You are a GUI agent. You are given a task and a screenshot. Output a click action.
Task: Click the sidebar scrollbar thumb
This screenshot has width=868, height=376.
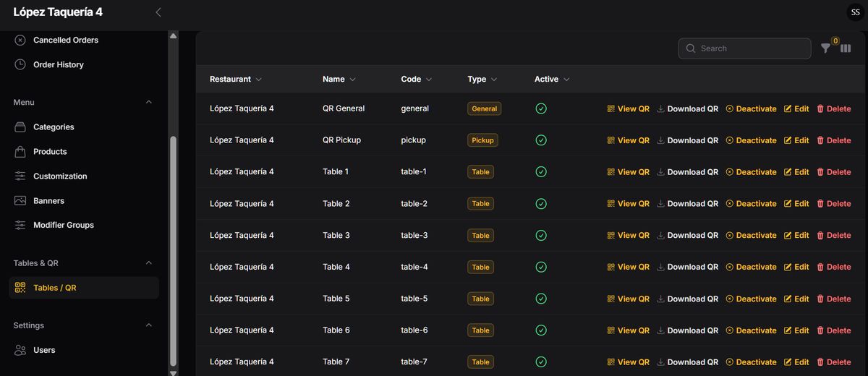(x=173, y=250)
